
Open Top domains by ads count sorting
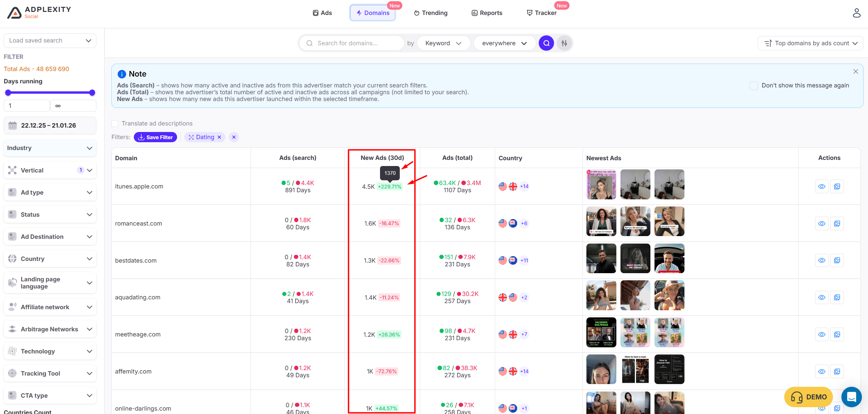pyautogui.click(x=810, y=43)
